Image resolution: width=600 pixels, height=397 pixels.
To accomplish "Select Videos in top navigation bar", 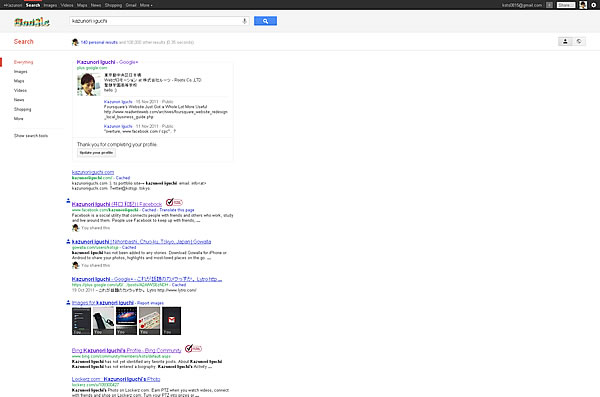I will [67, 5].
